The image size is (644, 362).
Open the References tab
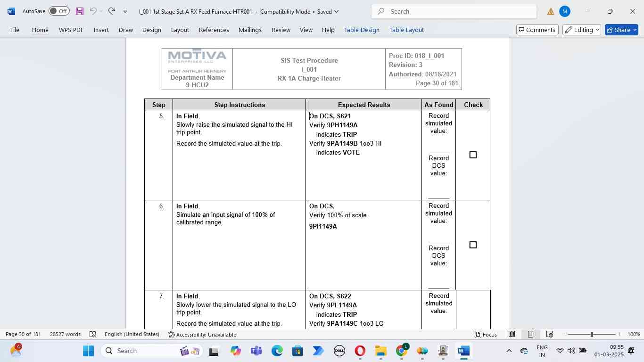pyautogui.click(x=214, y=30)
